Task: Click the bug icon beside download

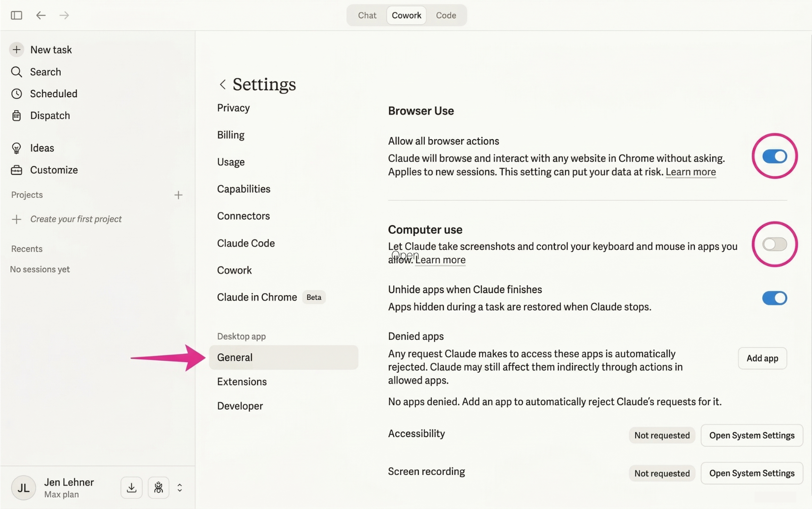Action: tap(159, 488)
